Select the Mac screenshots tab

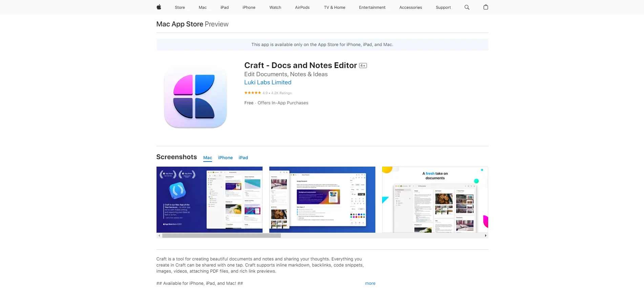click(x=208, y=158)
